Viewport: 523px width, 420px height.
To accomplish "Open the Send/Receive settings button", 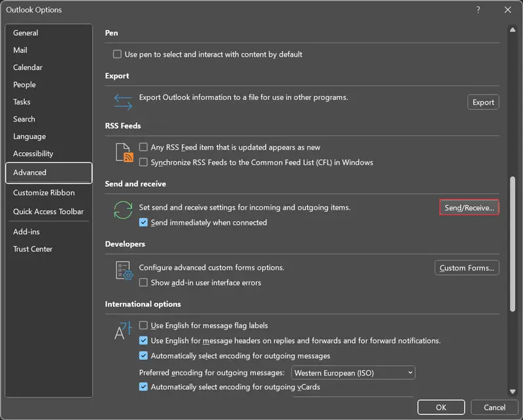I will [x=469, y=208].
